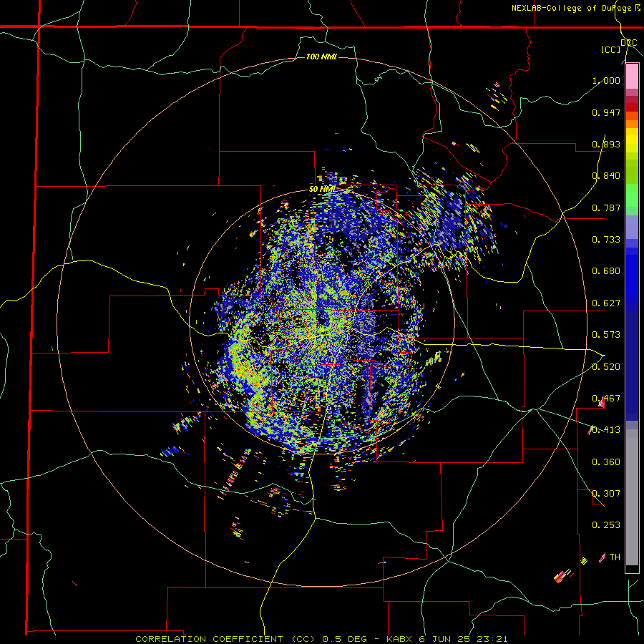Image resolution: width=644 pixels, height=644 pixels.
Task: Click the 0.893 scale value
Action: click(606, 144)
